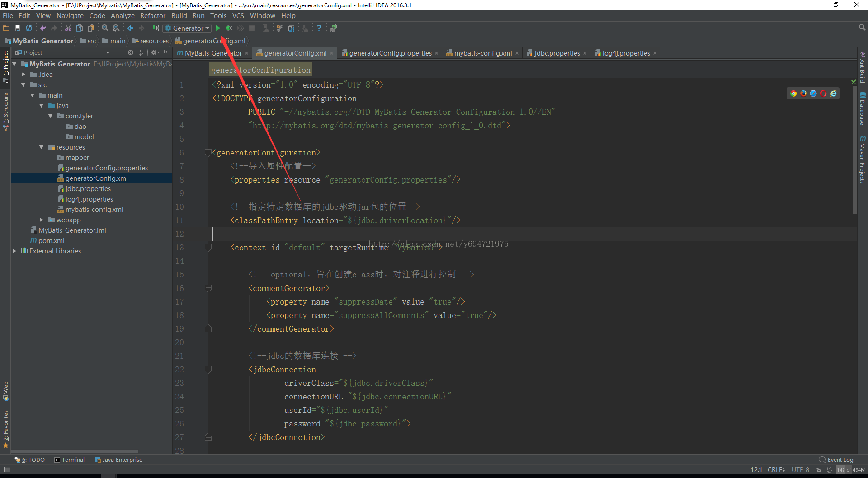
Task: Switch to the log4j.properties editor tab
Action: pyautogui.click(x=626, y=53)
